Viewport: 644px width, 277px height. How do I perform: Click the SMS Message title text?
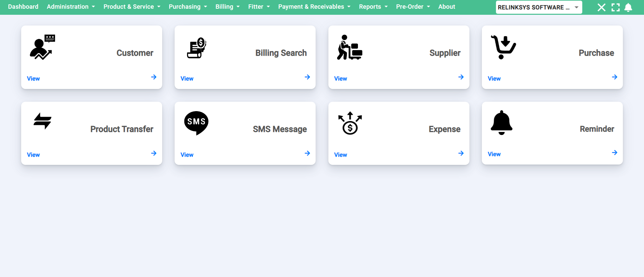tap(280, 129)
